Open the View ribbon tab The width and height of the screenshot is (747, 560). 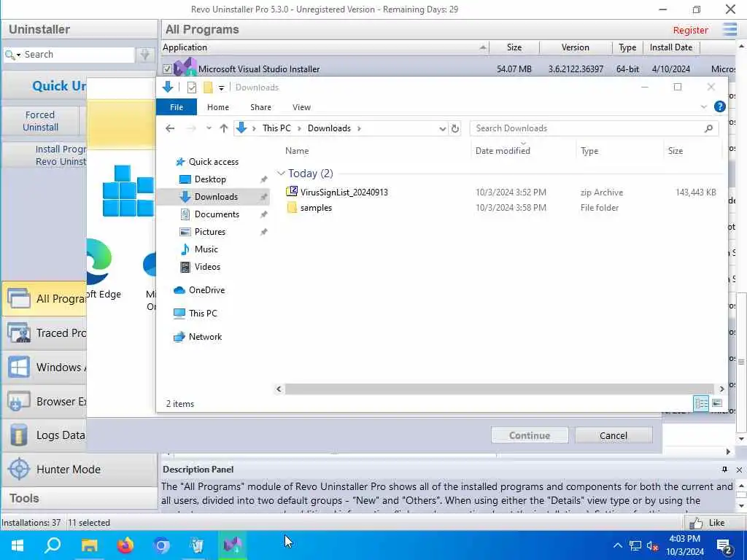click(x=301, y=107)
